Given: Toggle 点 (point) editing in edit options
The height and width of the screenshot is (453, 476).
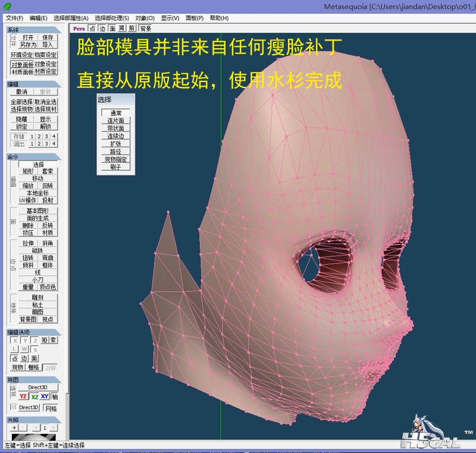Looking at the screenshot, I should [15, 358].
